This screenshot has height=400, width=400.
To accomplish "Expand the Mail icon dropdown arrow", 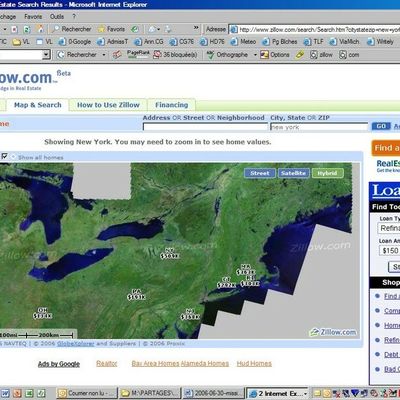I will pyautogui.click(x=159, y=30).
